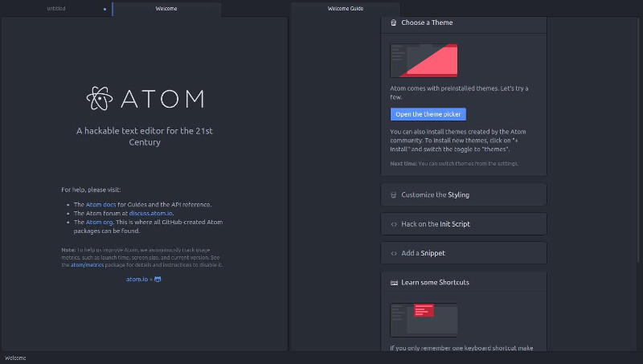The width and height of the screenshot is (643, 364).
Task: Click the keyboard icon beside Learn some Shortcuts
Action: click(394, 282)
